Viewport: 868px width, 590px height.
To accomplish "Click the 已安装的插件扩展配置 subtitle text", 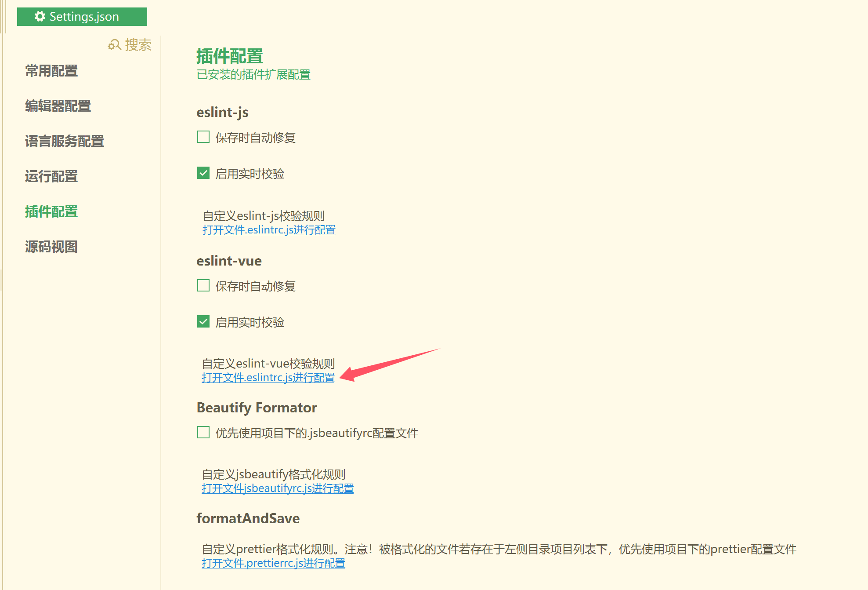I will point(253,74).
